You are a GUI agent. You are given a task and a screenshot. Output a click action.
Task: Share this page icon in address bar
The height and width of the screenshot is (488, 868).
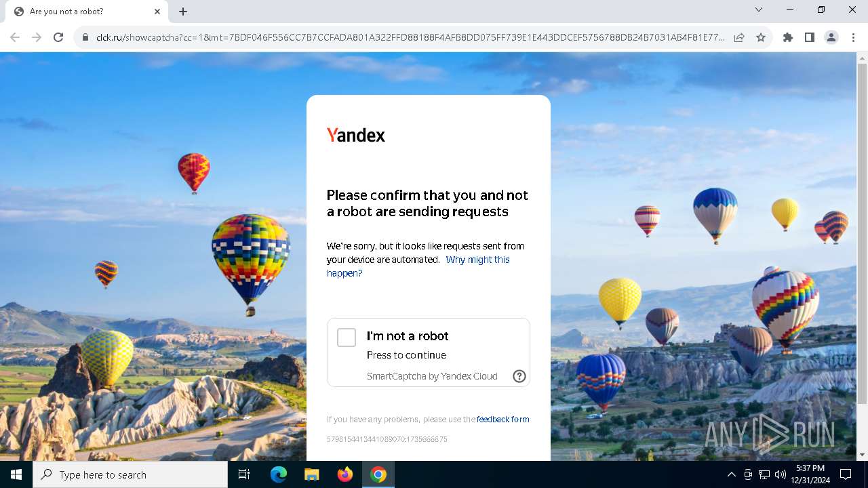[739, 37]
